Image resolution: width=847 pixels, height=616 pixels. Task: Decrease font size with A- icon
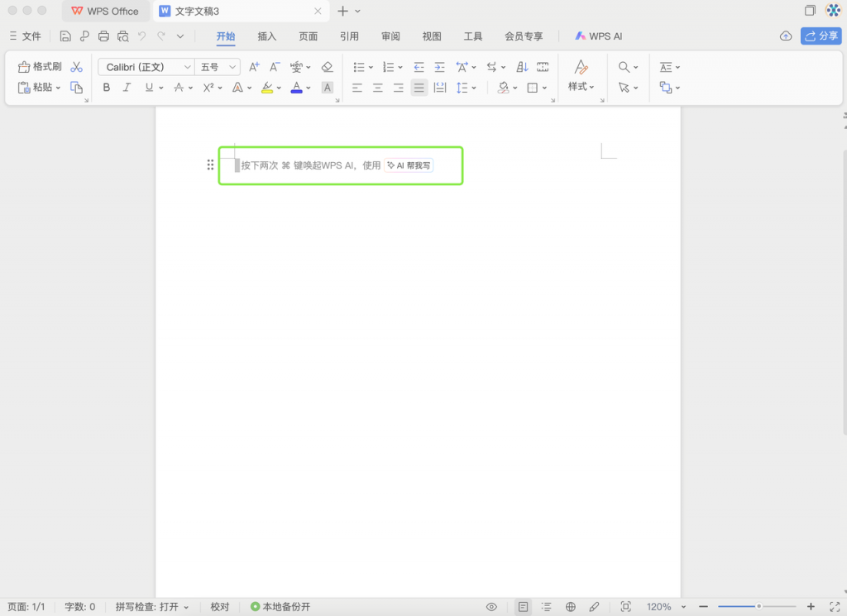click(275, 67)
